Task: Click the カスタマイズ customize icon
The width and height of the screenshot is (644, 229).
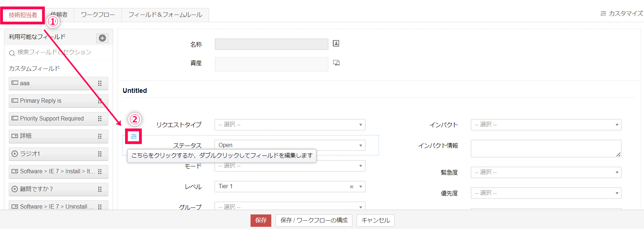Action: 603,13
